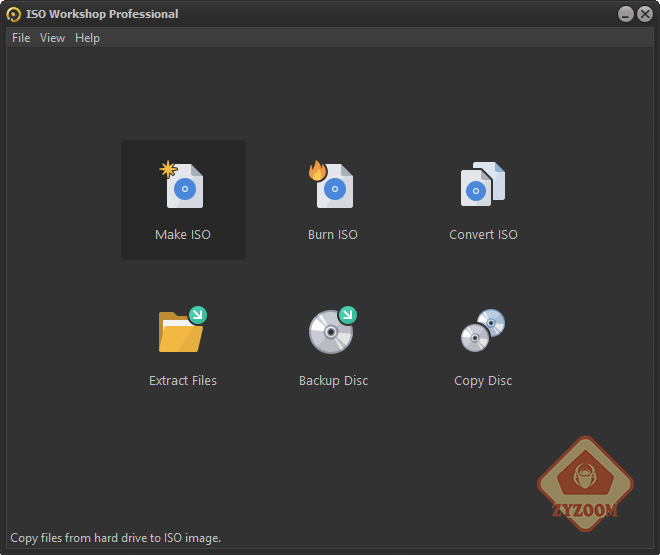Start Backup Disc via disc icon

click(333, 330)
